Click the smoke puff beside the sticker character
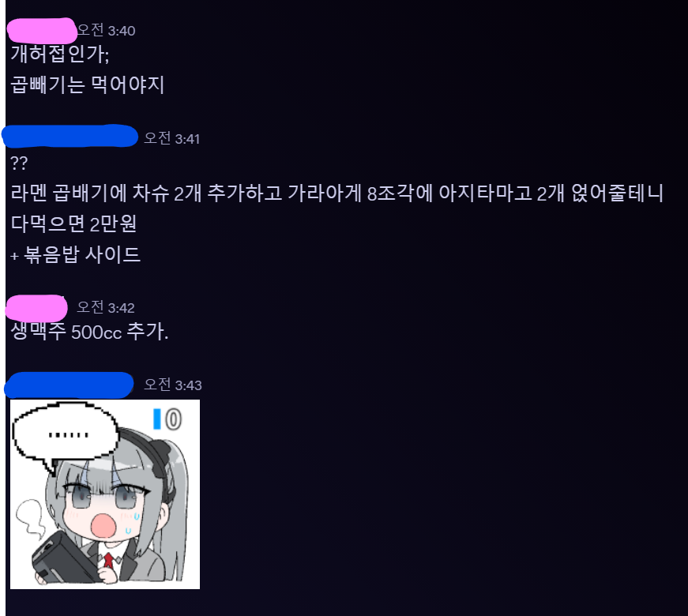The image size is (688, 616). tap(30, 520)
